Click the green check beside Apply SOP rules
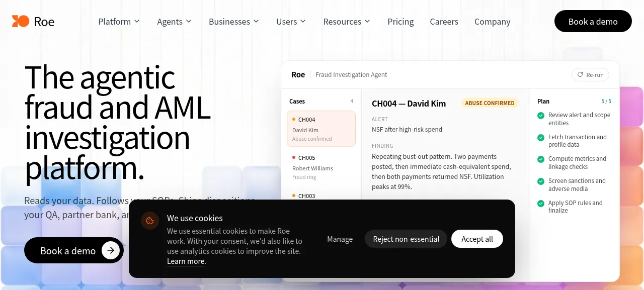644x290 pixels. pos(541,204)
